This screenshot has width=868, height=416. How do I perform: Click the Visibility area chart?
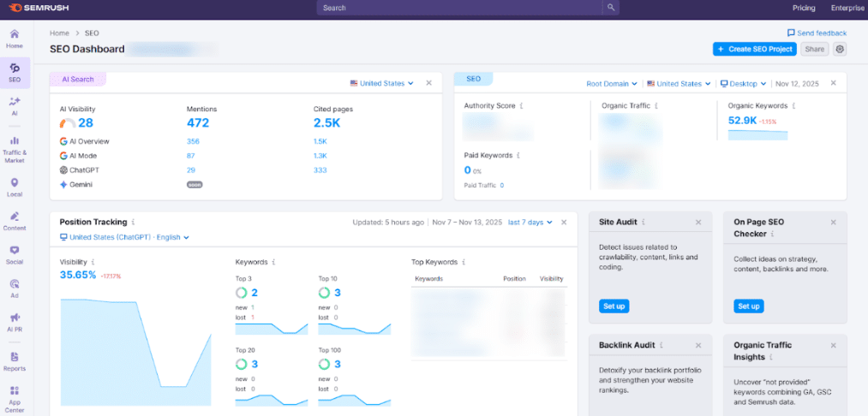point(135,353)
